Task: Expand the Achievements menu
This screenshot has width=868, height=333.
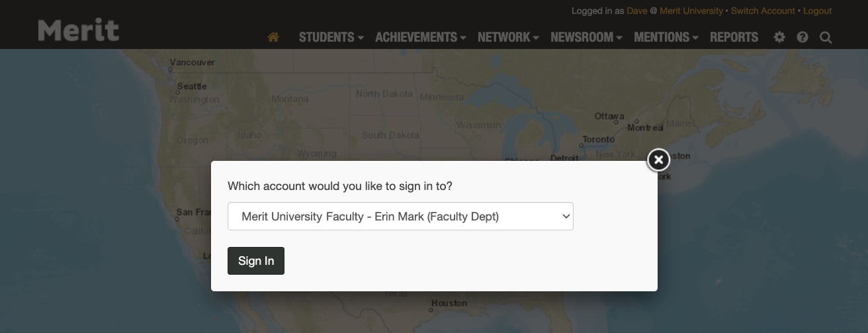Action: tap(420, 38)
